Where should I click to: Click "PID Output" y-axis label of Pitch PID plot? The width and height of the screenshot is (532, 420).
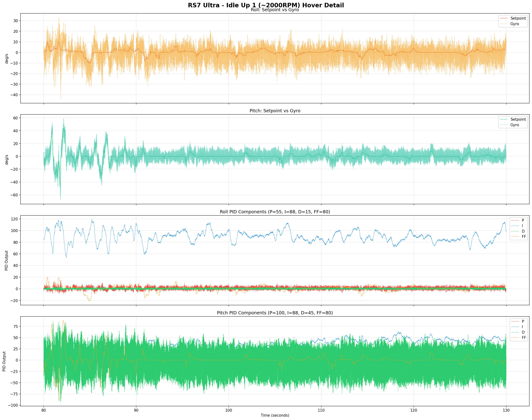click(x=4, y=362)
